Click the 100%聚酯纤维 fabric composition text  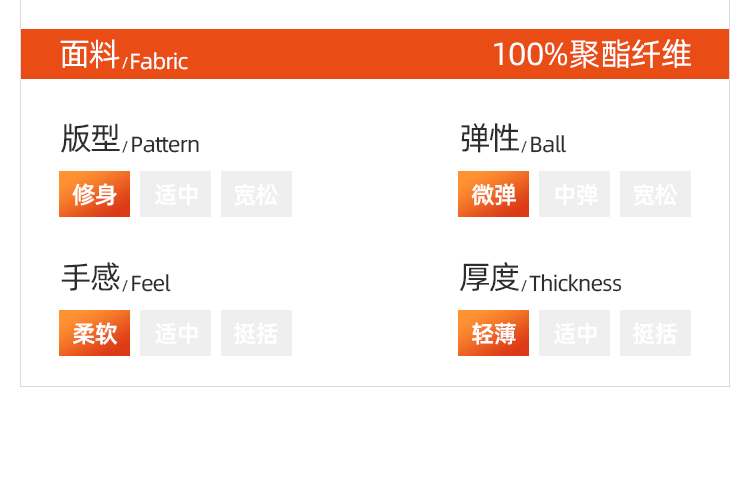click(591, 54)
